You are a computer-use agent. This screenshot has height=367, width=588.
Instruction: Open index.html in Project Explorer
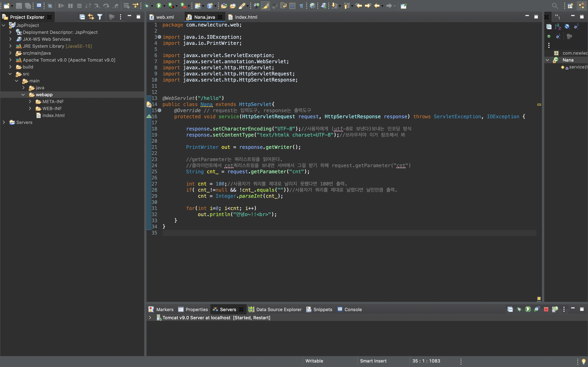[53, 116]
